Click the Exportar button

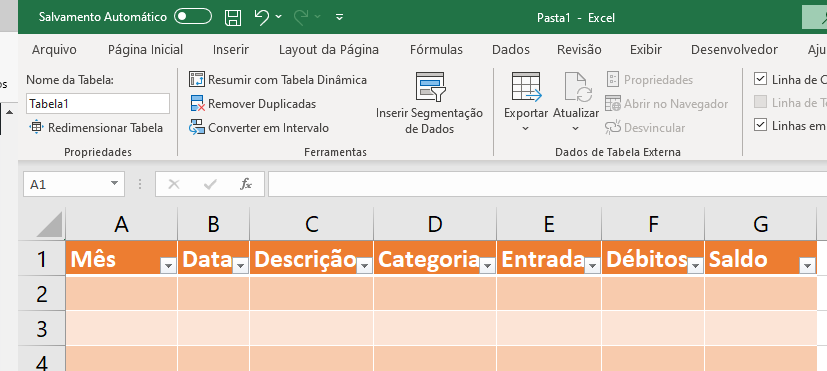(526, 102)
